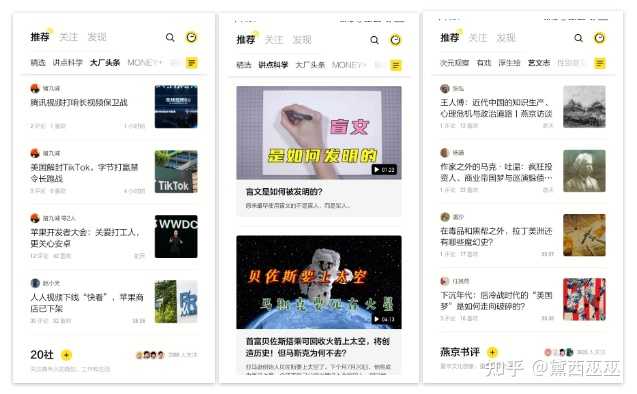The image size is (637, 394).
Task: Tap author avatar above 腾讯视频 article
Action: [35, 88]
